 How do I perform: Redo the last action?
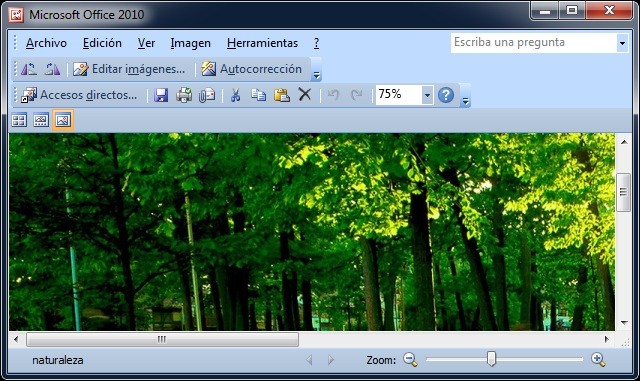click(356, 95)
